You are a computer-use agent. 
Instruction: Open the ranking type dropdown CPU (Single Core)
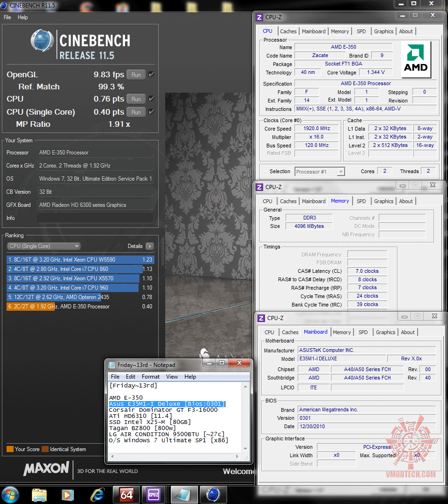point(44,246)
